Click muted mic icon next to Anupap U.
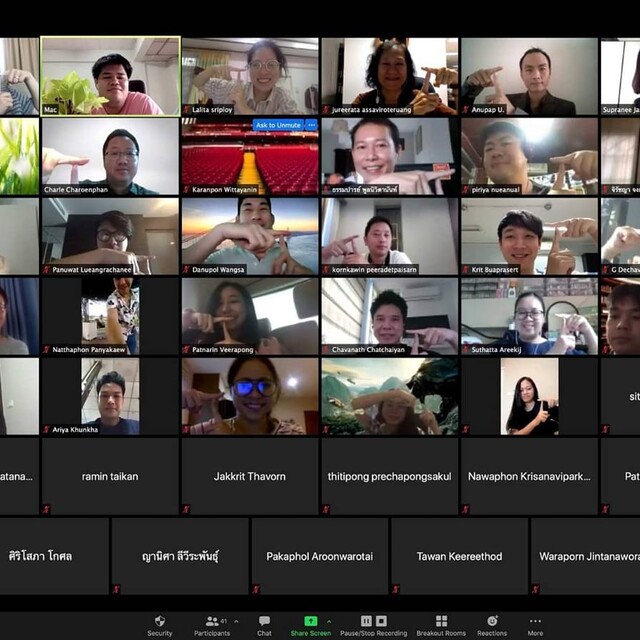This screenshot has height=640, width=640. (x=466, y=109)
